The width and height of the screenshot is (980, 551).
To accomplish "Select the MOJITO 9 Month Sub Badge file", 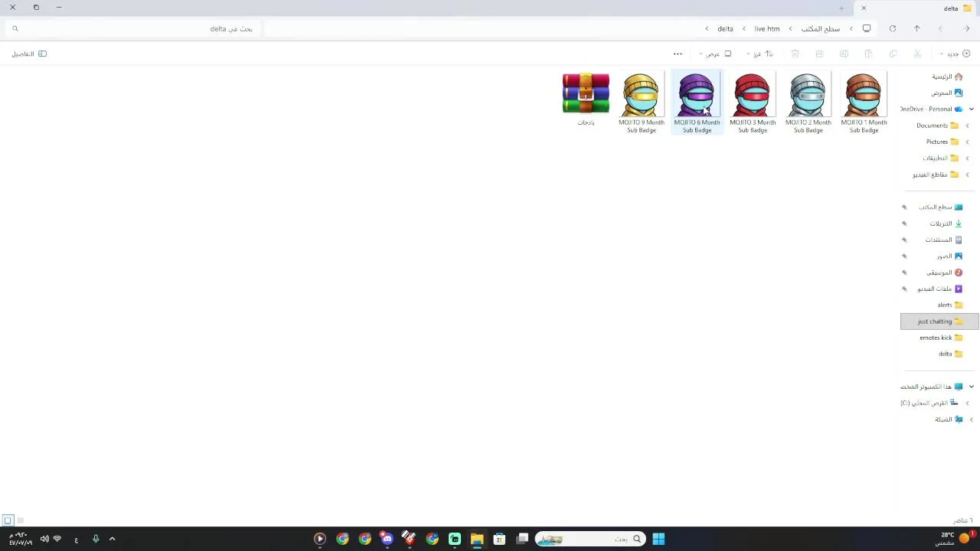I will [642, 103].
